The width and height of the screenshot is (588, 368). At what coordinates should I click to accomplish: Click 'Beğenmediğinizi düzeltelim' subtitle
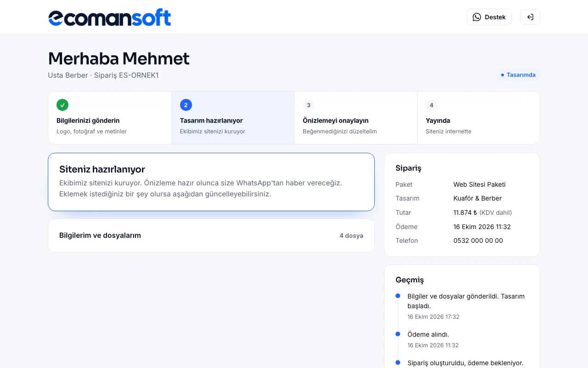point(339,132)
